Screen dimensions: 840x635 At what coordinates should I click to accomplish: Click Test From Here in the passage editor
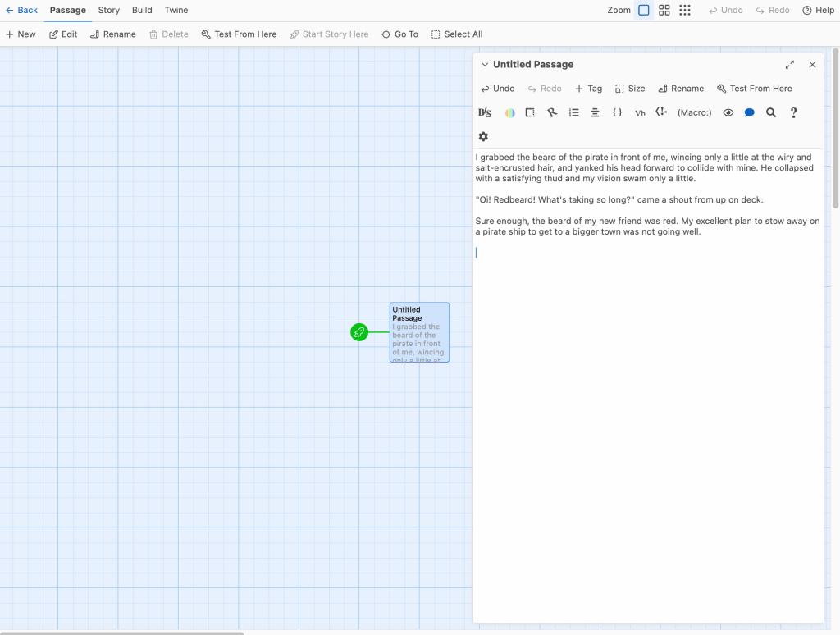[754, 89]
